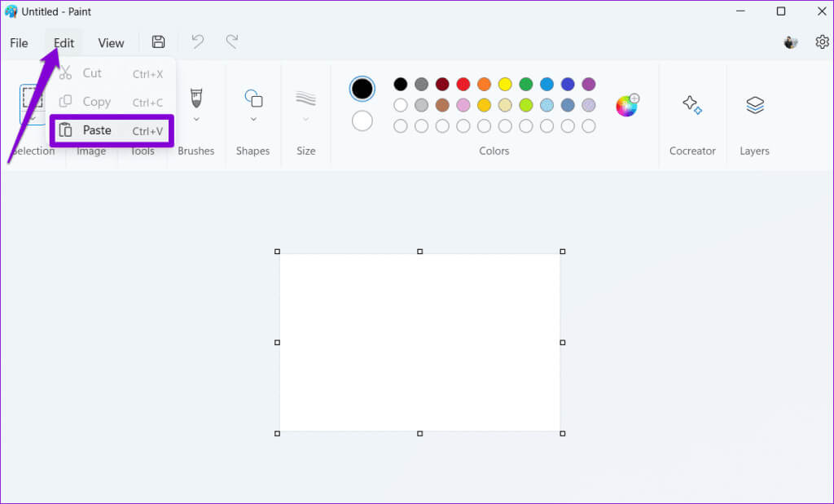
Task: Pick the light gray palette color
Action: click(x=421, y=105)
